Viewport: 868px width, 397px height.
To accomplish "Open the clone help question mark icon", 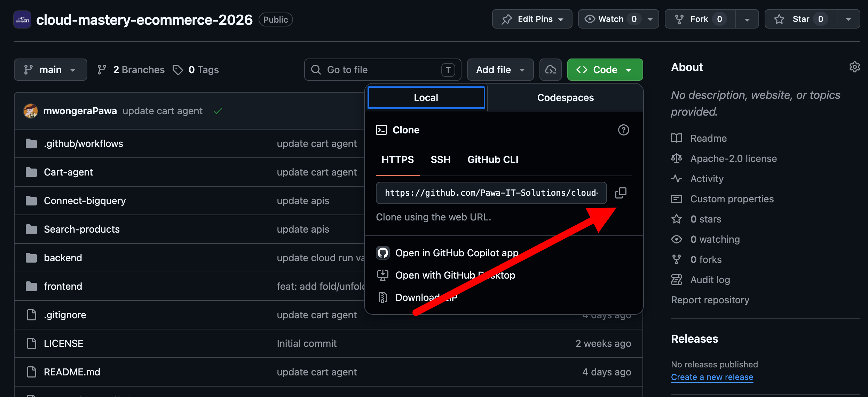I will click(x=623, y=130).
